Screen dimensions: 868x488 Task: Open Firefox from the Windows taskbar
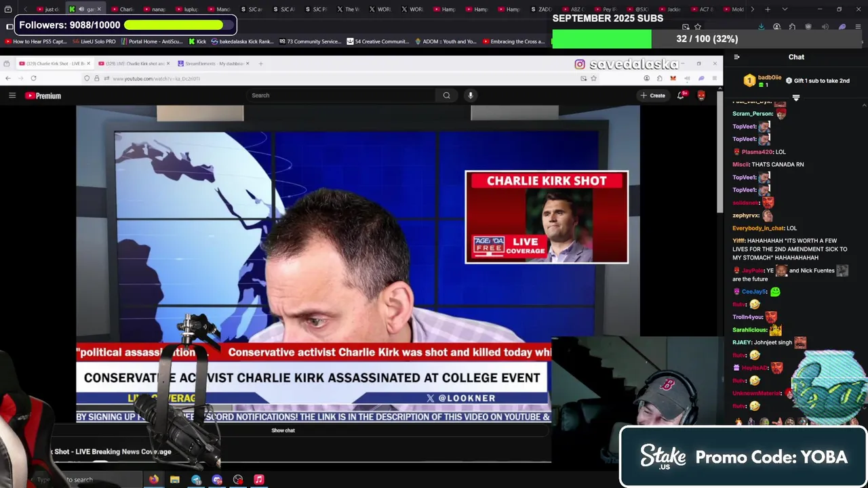pos(154,480)
